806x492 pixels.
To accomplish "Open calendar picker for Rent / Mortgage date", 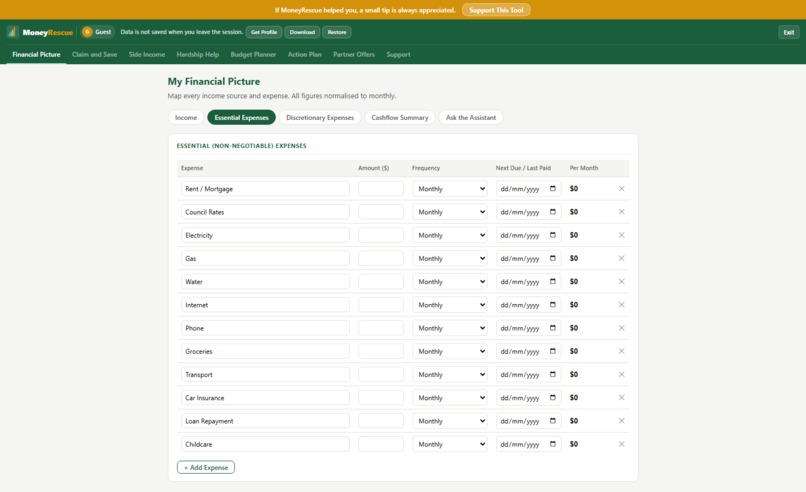I will click(x=553, y=189).
